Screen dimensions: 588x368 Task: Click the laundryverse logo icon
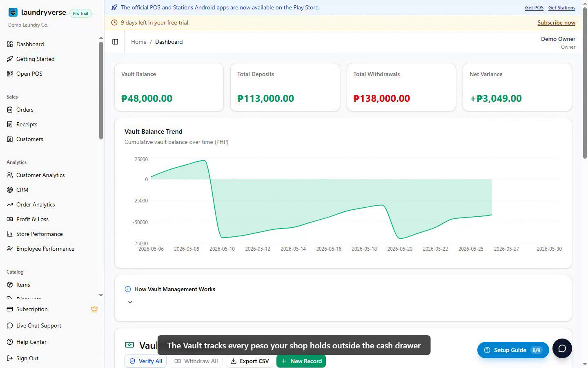click(13, 12)
